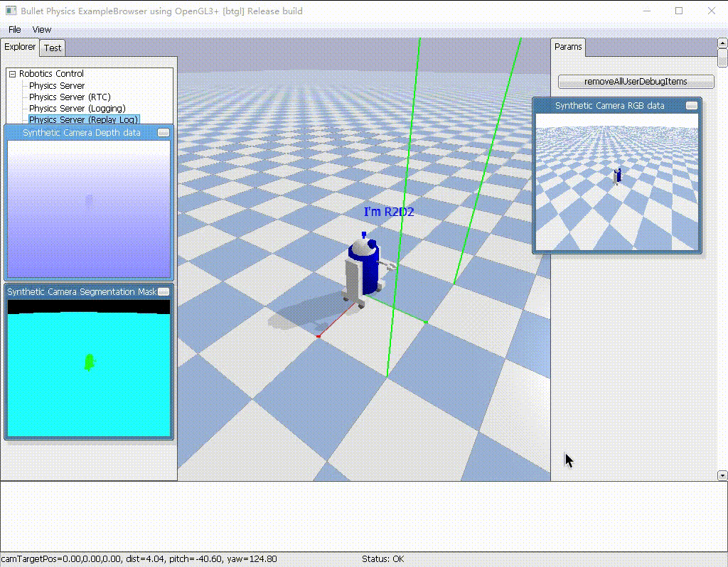728x567 pixels.
Task: Switch to the Test tab
Action: [x=53, y=48]
